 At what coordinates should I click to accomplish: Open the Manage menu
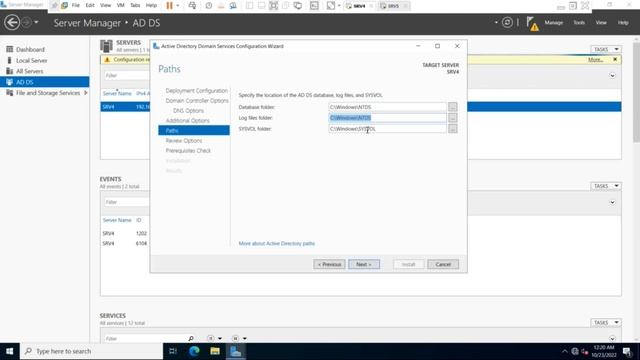click(x=553, y=23)
